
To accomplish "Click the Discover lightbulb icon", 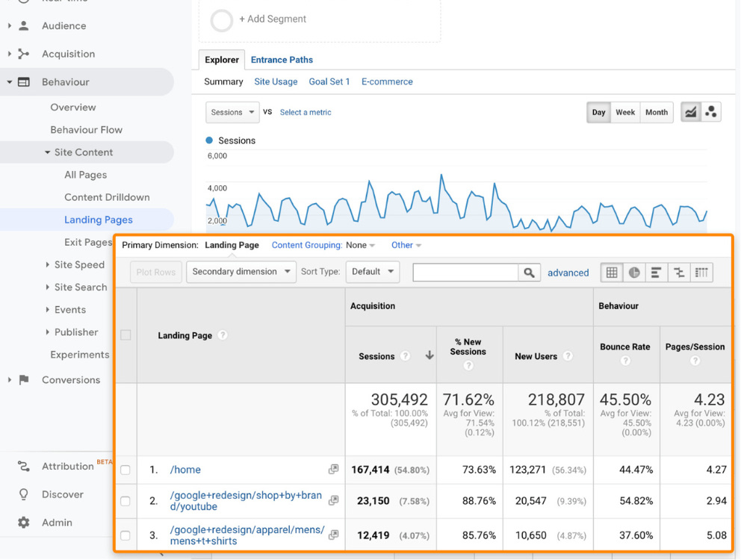I will pyautogui.click(x=23, y=494).
